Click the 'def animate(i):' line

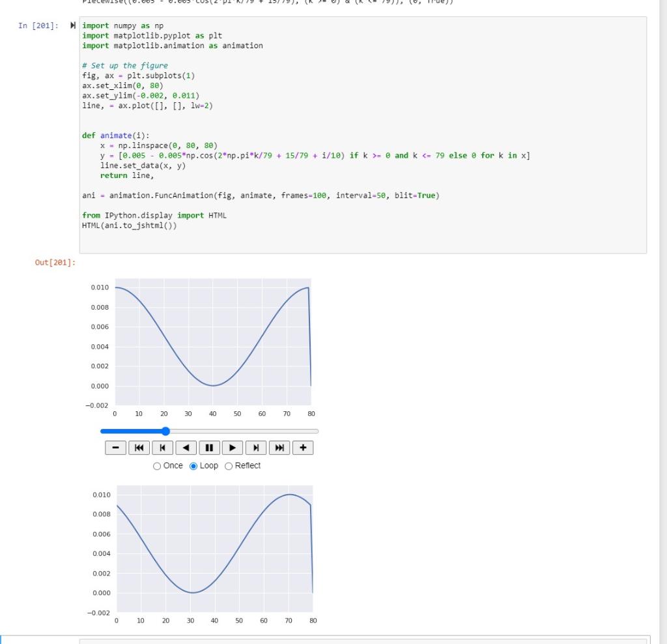pos(116,136)
